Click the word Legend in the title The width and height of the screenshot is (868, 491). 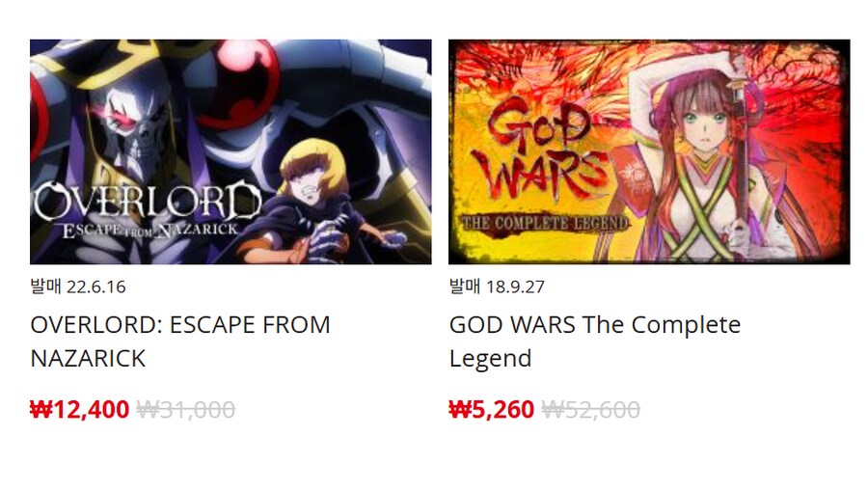[x=491, y=359]
